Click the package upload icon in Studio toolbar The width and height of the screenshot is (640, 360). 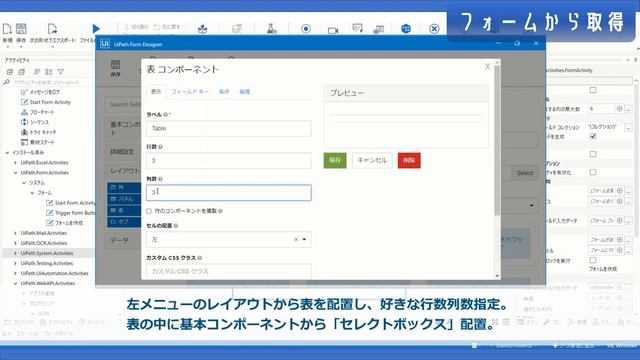(202, 29)
